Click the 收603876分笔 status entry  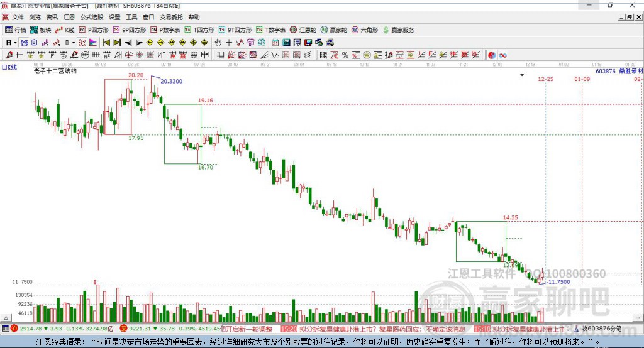tap(597, 329)
